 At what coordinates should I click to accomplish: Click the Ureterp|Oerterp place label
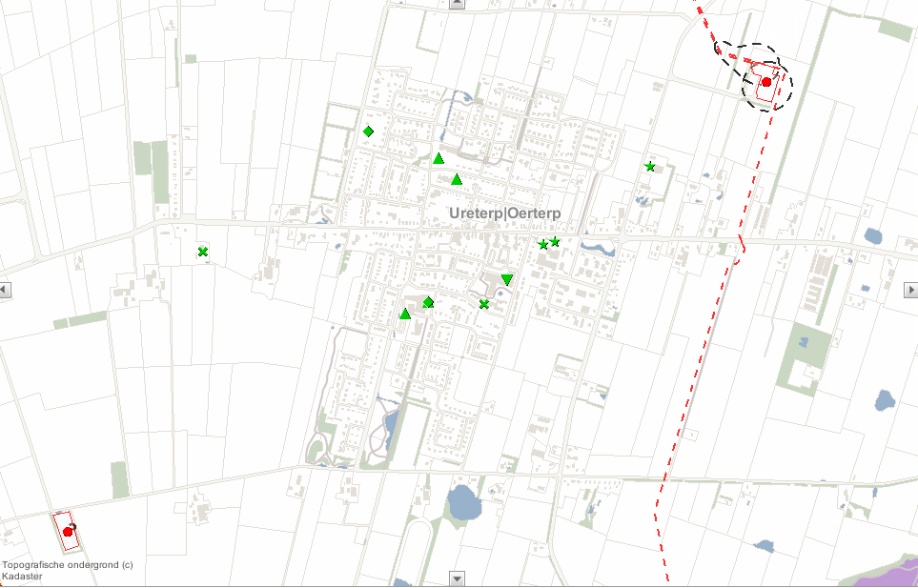[504, 213]
